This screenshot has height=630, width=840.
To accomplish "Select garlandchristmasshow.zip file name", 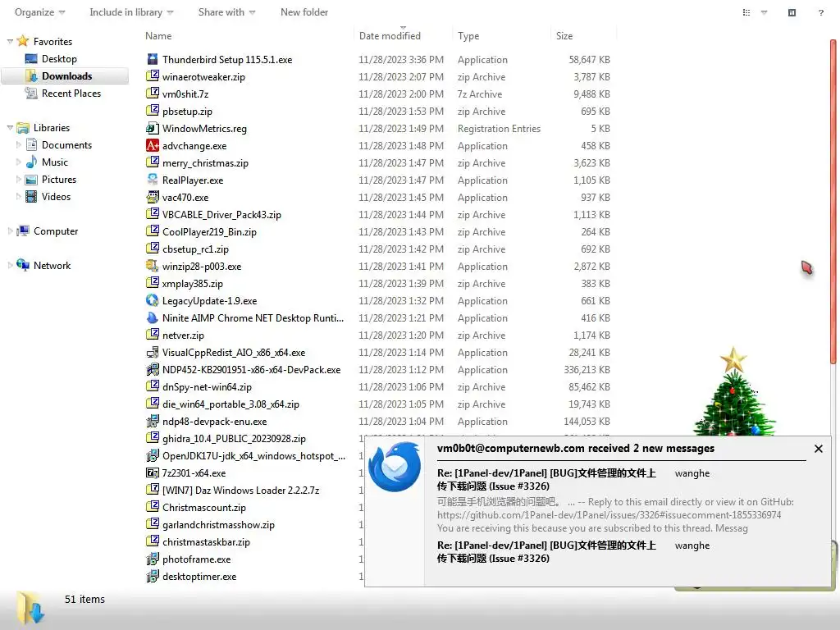I will tap(218, 524).
